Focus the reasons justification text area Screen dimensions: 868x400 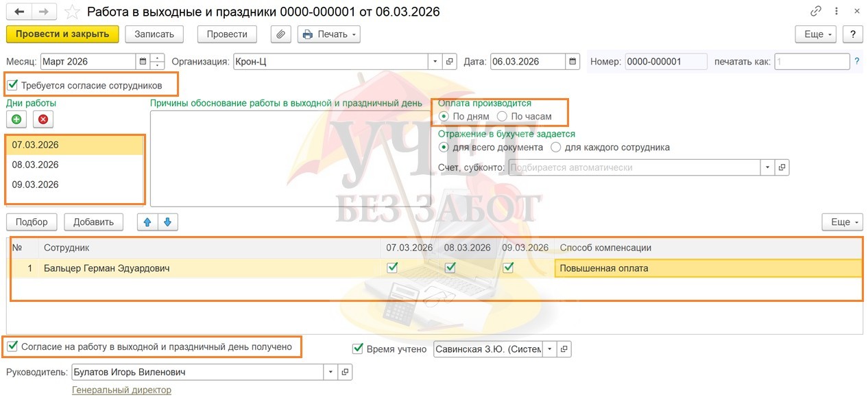coord(290,158)
